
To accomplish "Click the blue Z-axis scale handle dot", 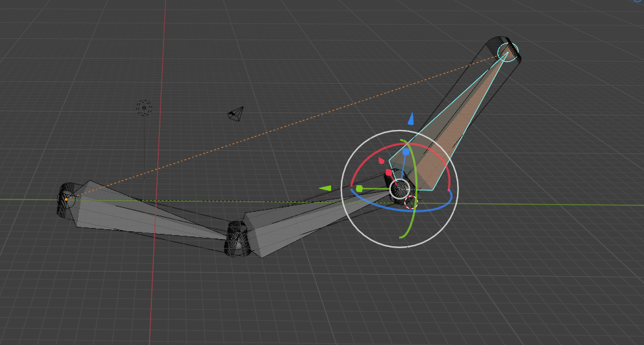I will tap(406, 151).
